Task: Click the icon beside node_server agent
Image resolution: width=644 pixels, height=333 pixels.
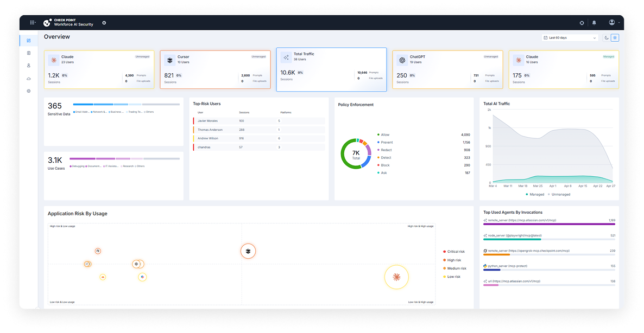Action: pyautogui.click(x=485, y=236)
